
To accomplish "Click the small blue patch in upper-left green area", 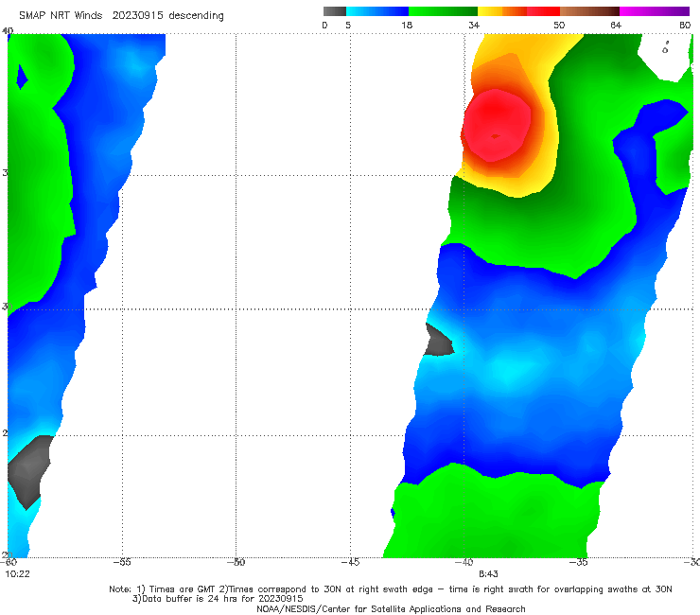I will click(22, 78).
